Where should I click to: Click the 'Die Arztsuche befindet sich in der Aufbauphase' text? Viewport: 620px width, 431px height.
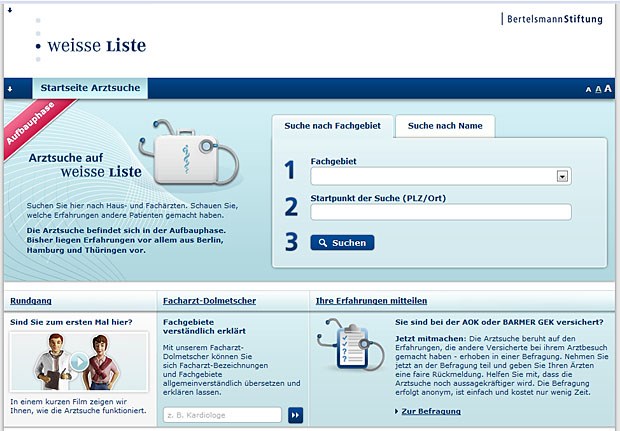[126, 230]
